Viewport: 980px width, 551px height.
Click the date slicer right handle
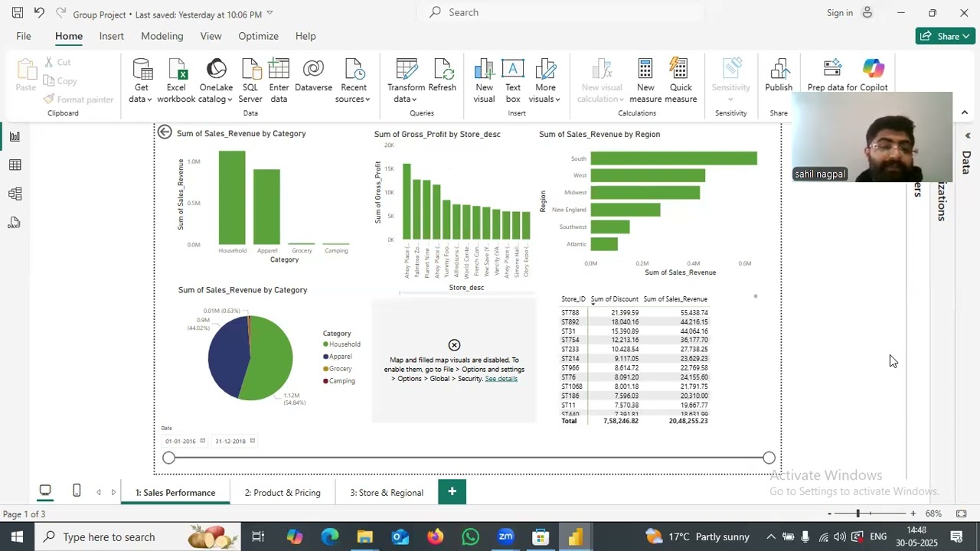point(769,458)
